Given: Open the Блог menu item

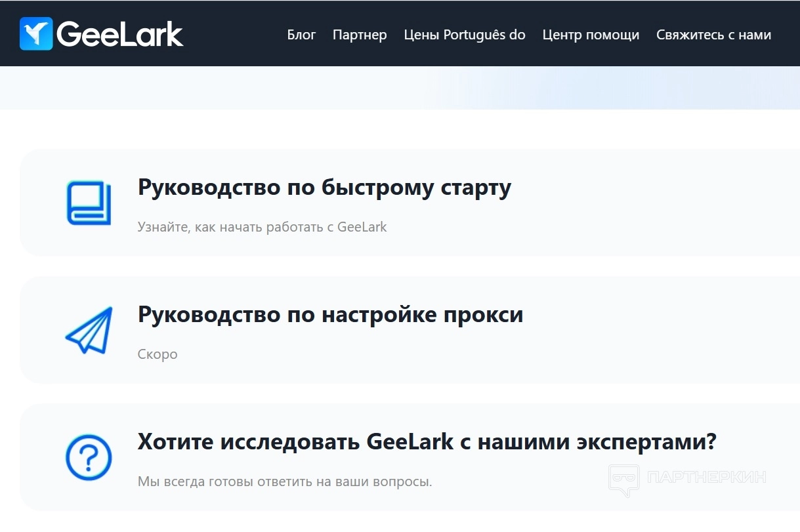Looking at the screenshot, I should pos(302,35).
